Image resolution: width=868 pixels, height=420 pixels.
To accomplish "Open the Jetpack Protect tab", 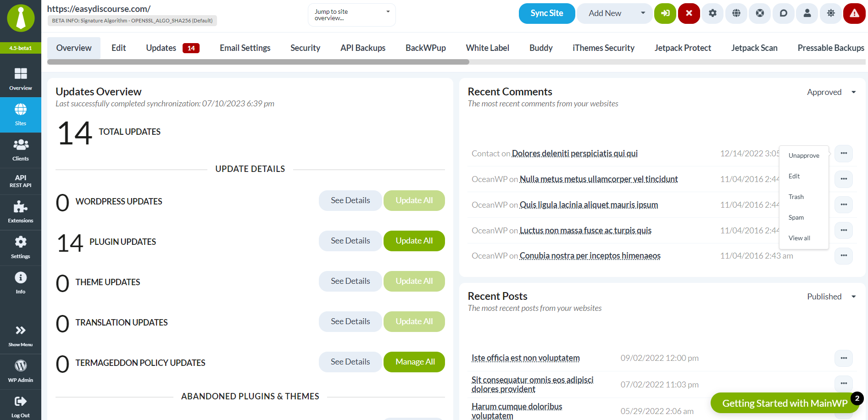I will pyautogui.click(x=683, y=48).
